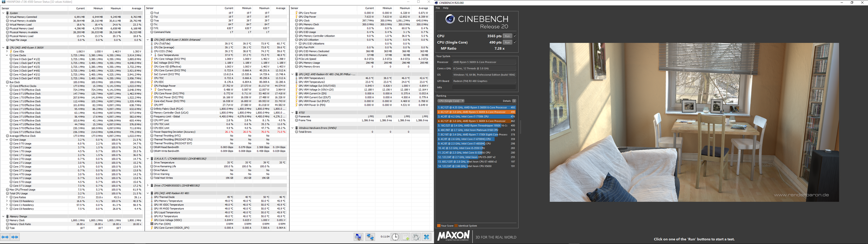Toggle the CPU test checkbox in Cinebench

(x=515, y=36)
